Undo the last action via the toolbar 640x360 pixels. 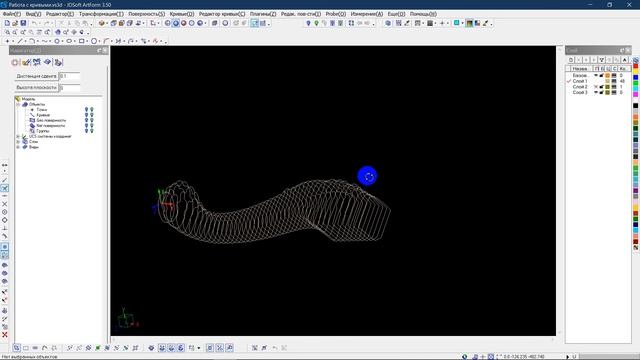pyautogui.click(x=35, y=23)
